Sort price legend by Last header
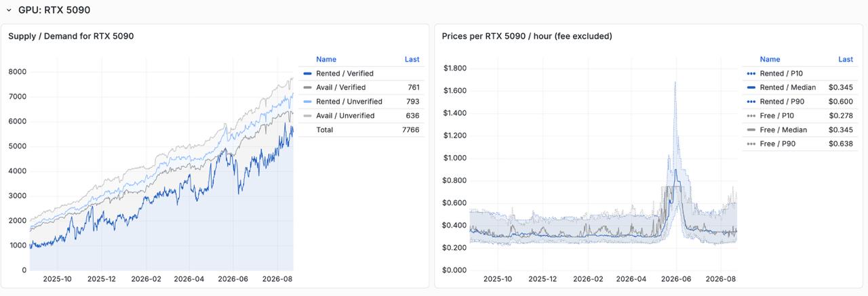The width and height of the screenshot is (868, 296). point(846,59)
